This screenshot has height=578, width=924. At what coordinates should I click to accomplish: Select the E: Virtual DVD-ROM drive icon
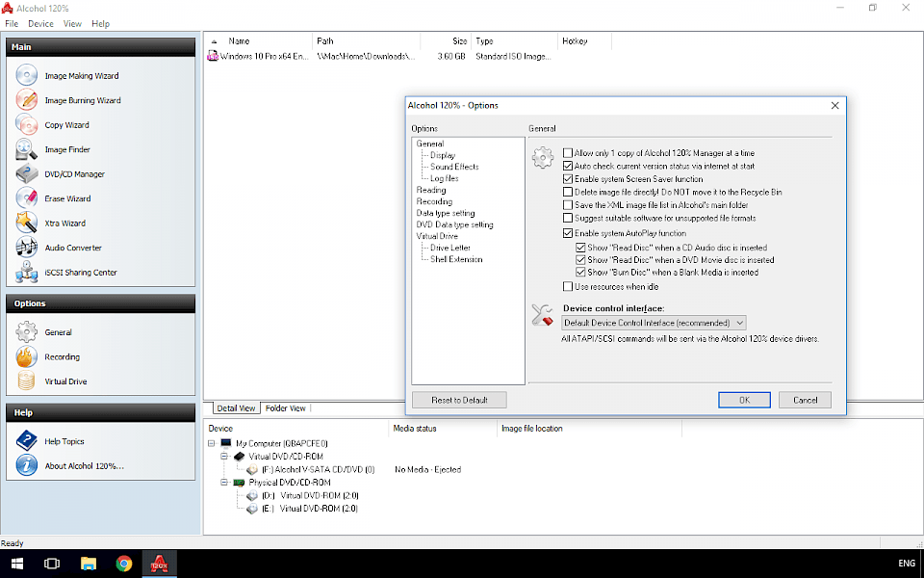point(252,509)
